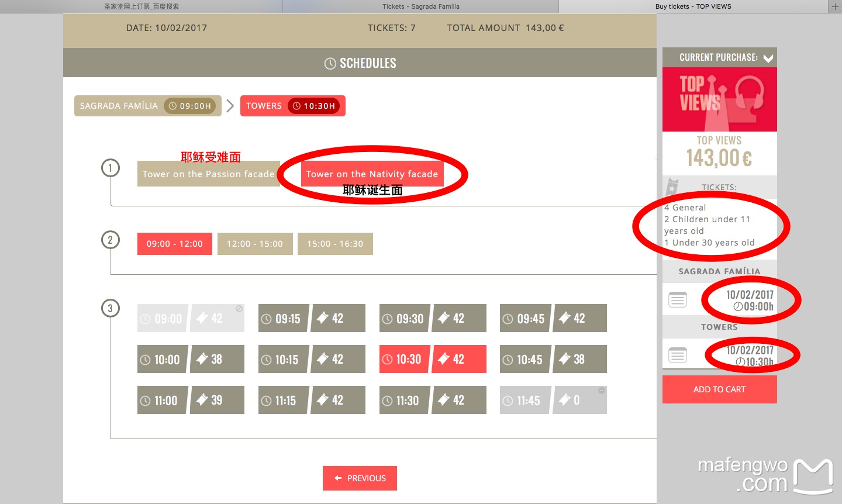
Task: Open a new browser tab with plus icon
Action: coord(835,6)
